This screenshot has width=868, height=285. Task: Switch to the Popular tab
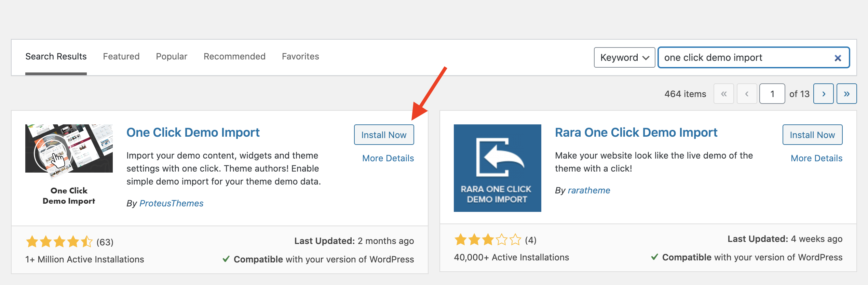click(172, 56)
